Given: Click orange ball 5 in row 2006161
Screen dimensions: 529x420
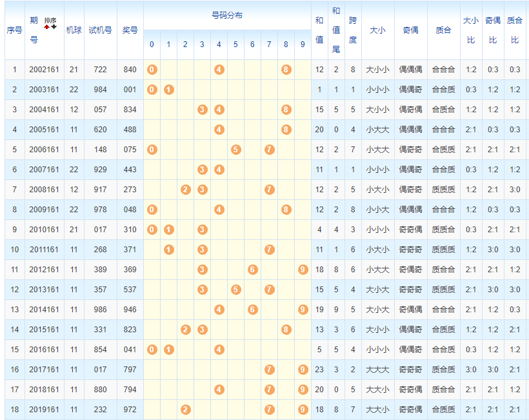Looking at the screenshot, I should pyautogui.click(x=235, y=150).
